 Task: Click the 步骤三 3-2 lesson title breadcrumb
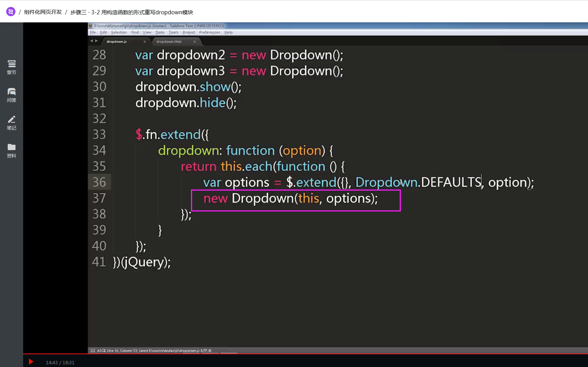pos(132,12)
